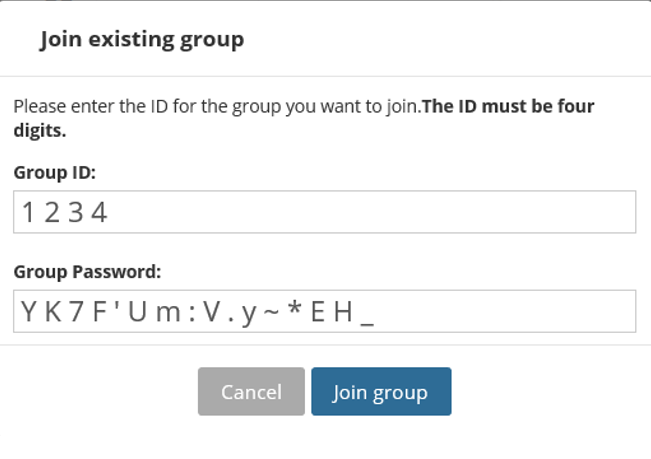Click the Join group button
The image size is (651, 459).
[x=381, y=391]
